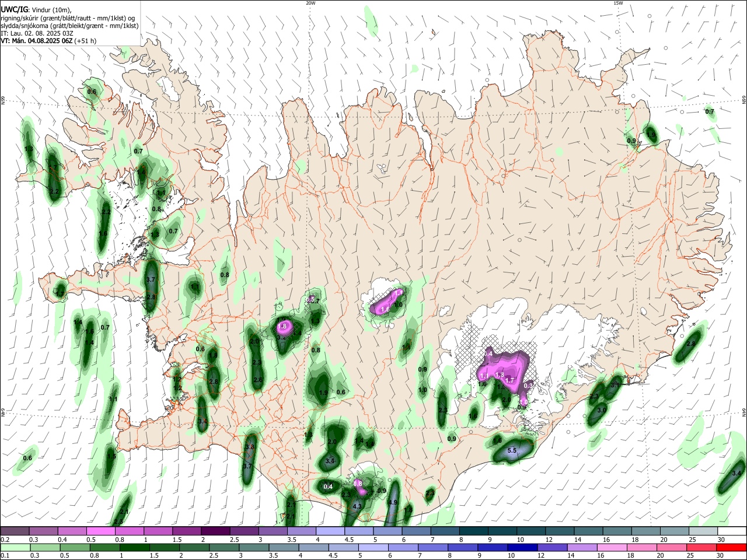Image resolution: width=747 pixels, height=560 pixels.
Task: Click the '3.0' precipitation value on the map
Action: pyautogui.click(x=601, y=410)
